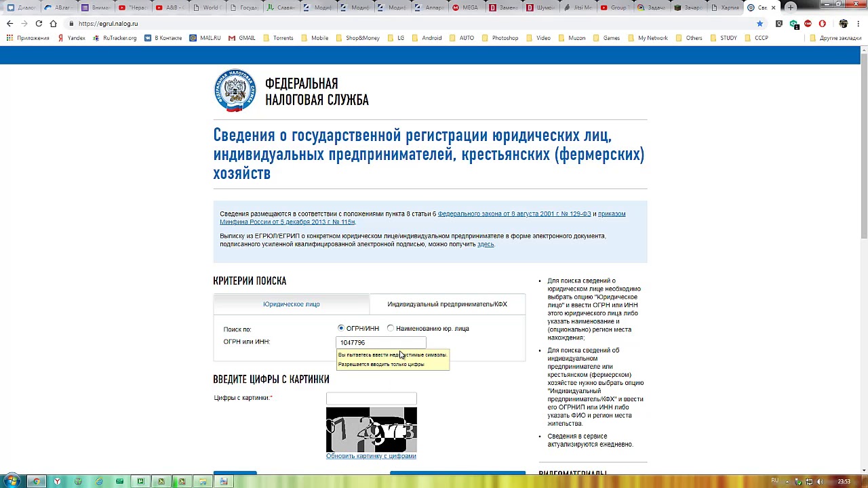This screenshot has width=868, height=488.
Task: Reload the page with the refresh icon
Action: pyautogui.click(x=39, y=24)
